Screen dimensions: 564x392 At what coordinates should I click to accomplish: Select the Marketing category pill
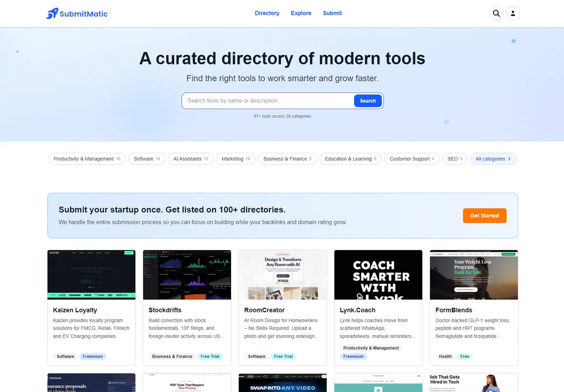[235, 159]
